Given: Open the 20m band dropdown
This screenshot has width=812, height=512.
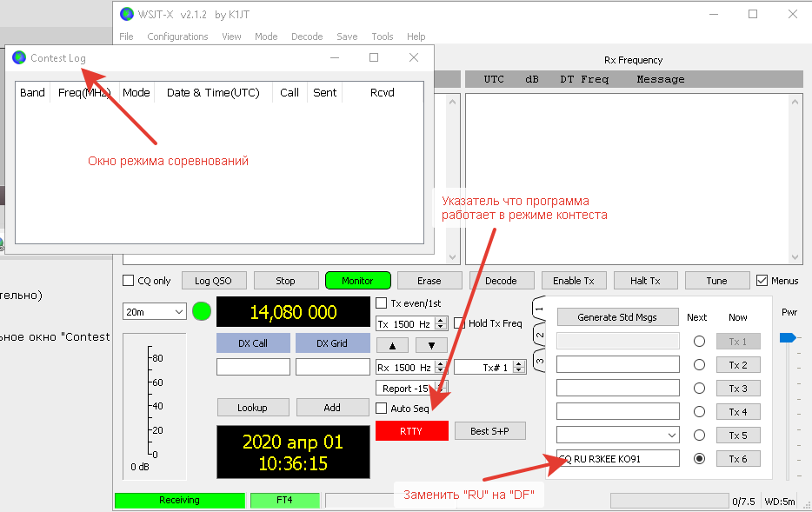Looking at the screenshot, I should 155,311.
